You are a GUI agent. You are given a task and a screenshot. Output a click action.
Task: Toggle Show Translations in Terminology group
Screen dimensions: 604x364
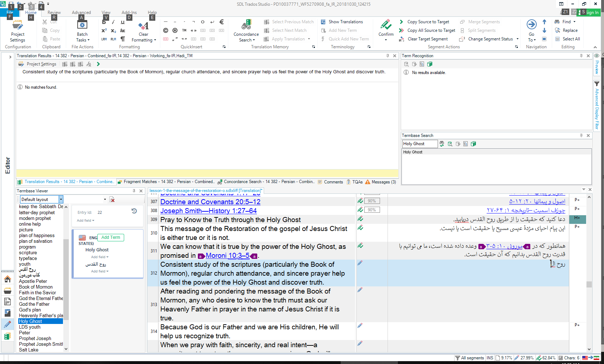(x=345, y=22)
